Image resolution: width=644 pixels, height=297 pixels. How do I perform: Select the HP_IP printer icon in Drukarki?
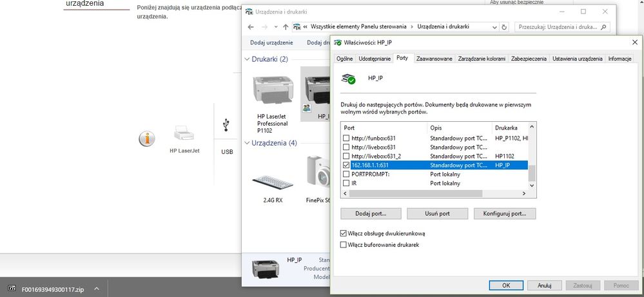pos(317,91)
